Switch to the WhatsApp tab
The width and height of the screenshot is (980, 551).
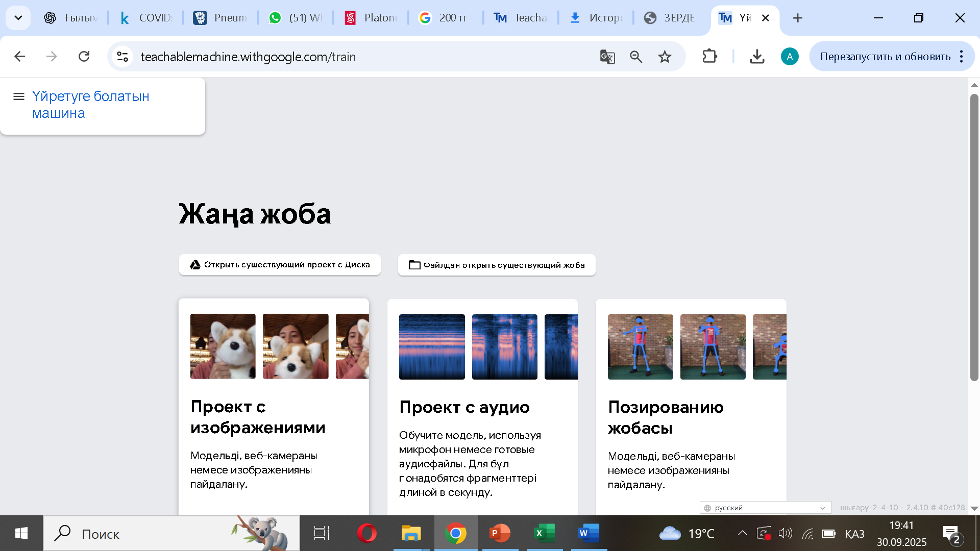(x=296, y=18)
